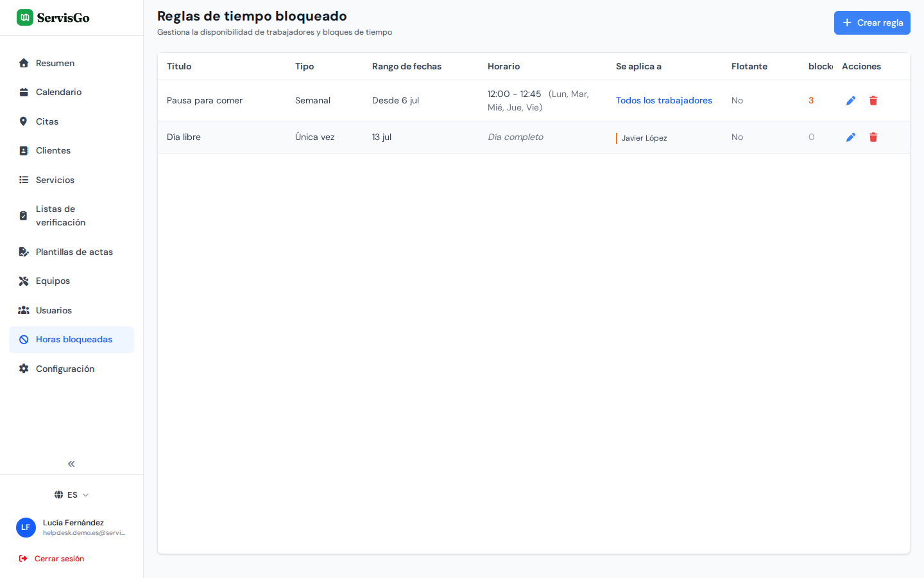924x578 pixels.
Task: Click the Lucía Fernández user name
Action: 73,523
